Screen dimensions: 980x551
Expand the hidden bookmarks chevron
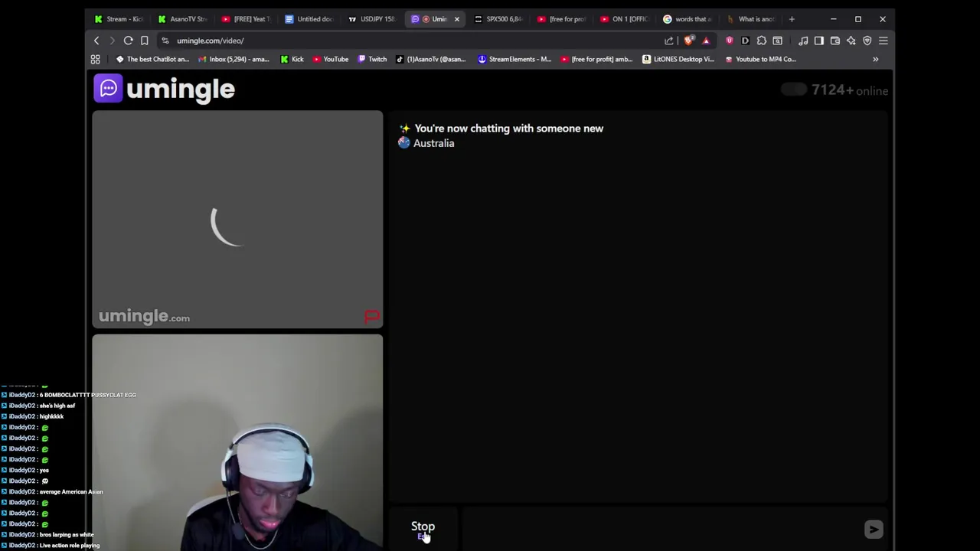[875, 59]
